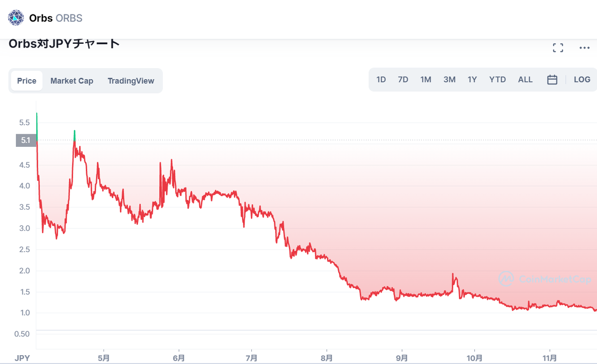This screenshot has width=597, height=364.
Task: Toggle LOG scale on the chart
Action: coord(582,80)
